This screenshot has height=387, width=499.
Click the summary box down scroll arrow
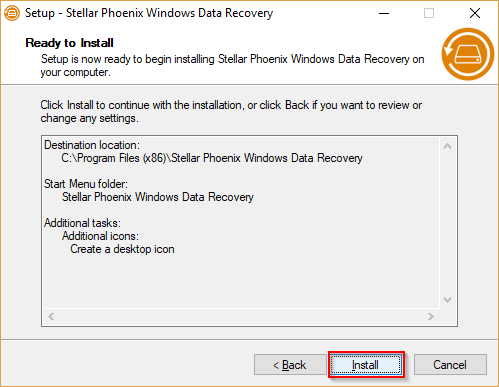point(447,300)
